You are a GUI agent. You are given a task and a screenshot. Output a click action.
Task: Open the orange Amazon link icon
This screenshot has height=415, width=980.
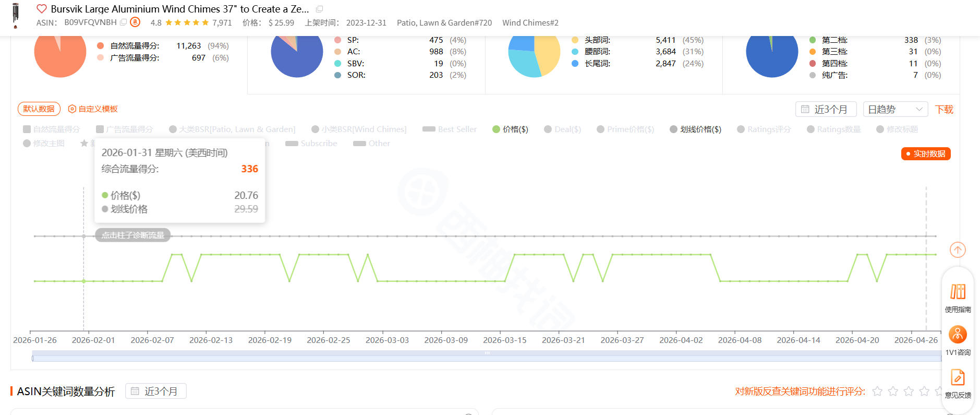tap(135, 22)
